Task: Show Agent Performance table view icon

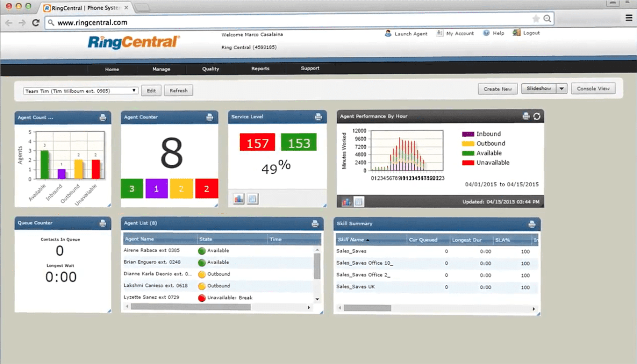Action: pos(359,202)
